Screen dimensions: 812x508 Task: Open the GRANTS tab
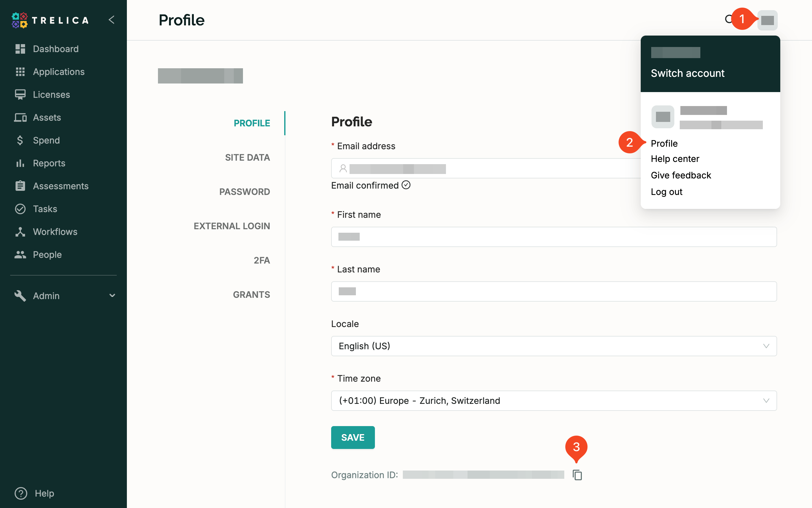point(251,294)
